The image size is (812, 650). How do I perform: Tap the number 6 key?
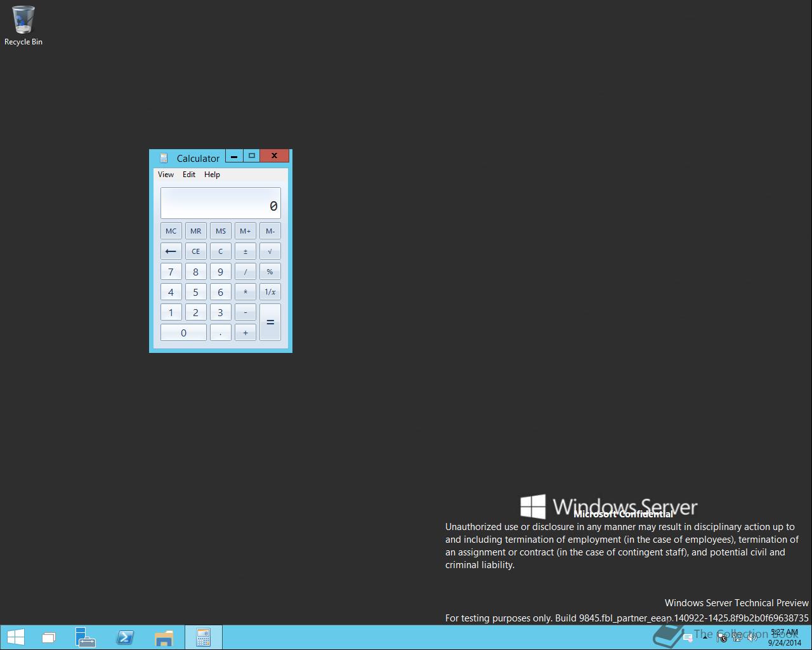point(220,292)
